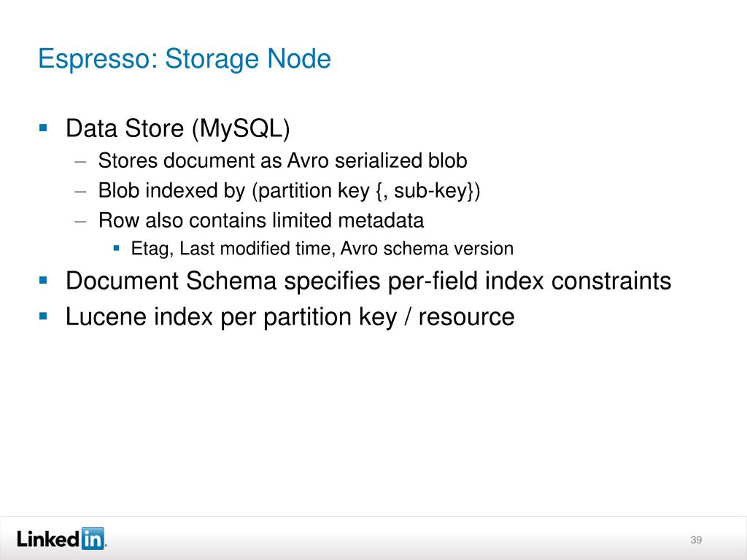The image size is (747, 560).
Task: Click the dash before 'Blob indexed by'
Action: (x=80, y=192)
